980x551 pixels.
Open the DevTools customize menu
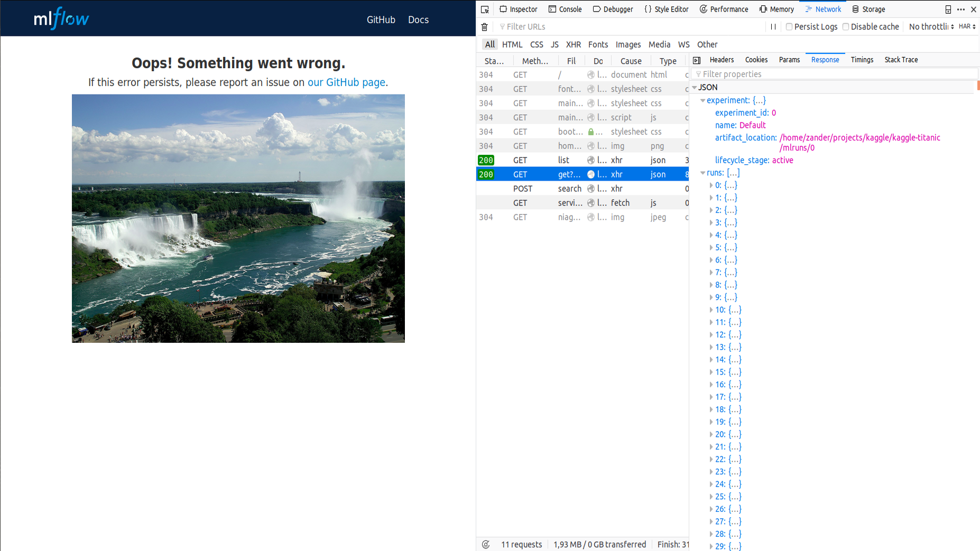[x=961, y=9]
